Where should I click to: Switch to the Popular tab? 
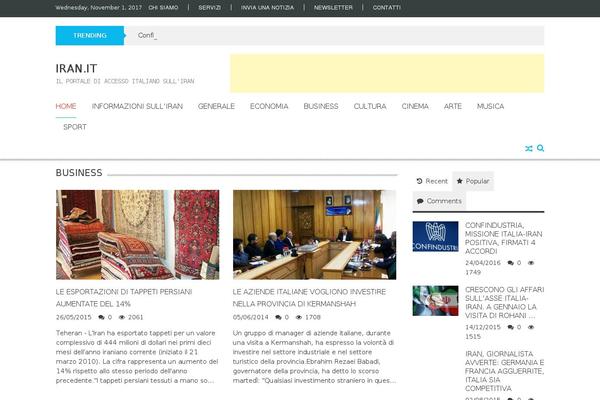point(473,181)
